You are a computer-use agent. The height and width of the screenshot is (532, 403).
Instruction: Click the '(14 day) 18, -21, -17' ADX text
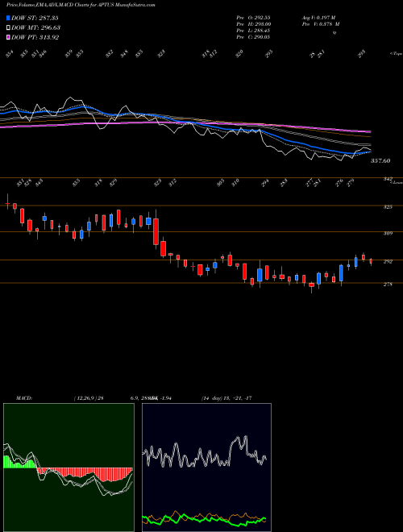[x=226, y=398]
